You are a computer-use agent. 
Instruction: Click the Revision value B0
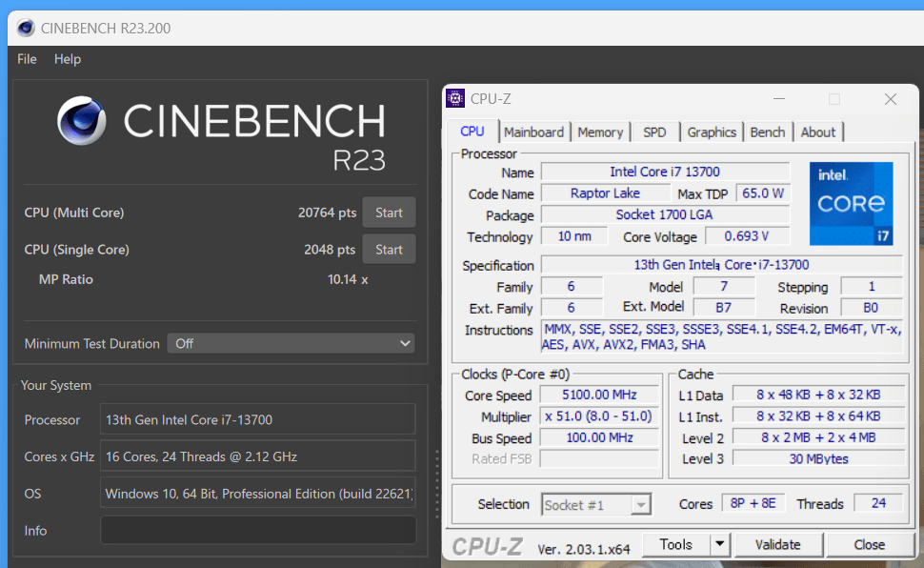click(x=871, y=308)
